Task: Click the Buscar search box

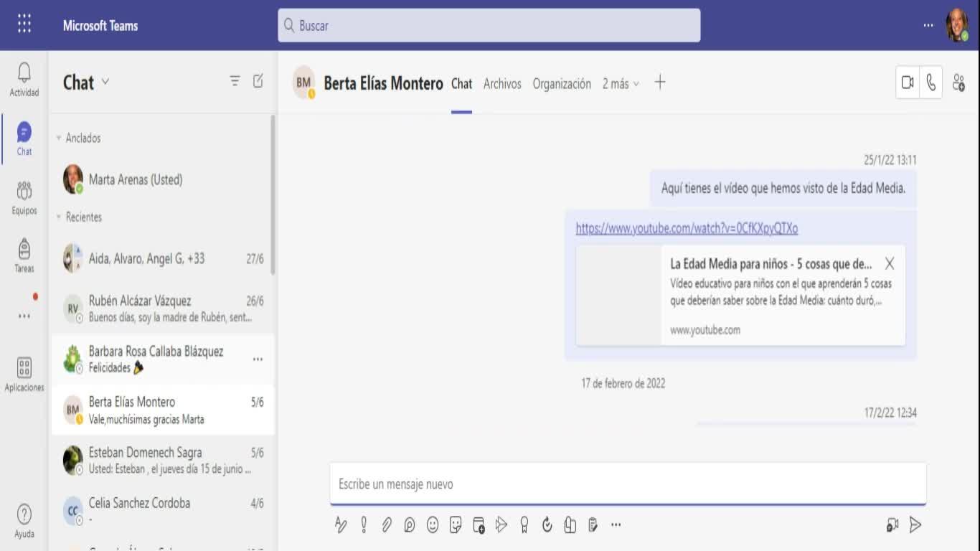Action: coord(489,25)
